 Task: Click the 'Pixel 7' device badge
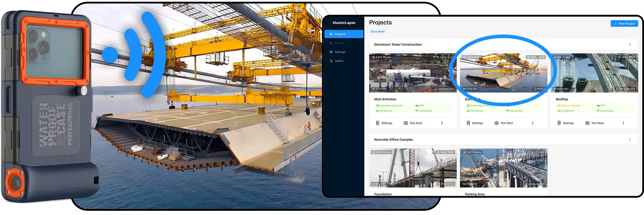[x=539, y=89]
